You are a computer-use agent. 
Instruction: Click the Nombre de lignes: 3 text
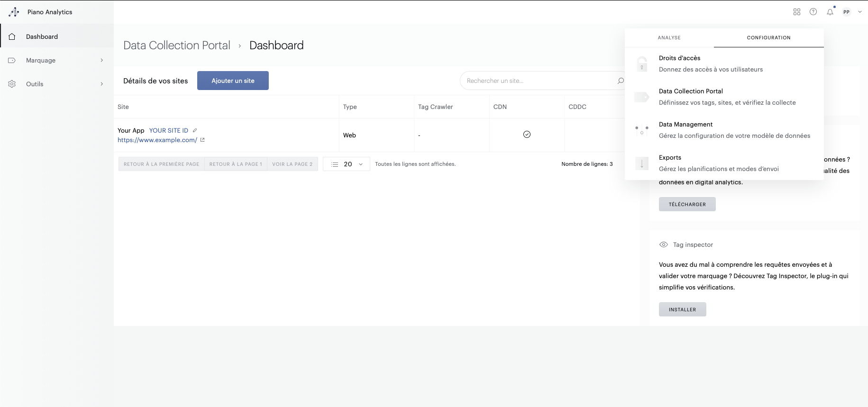(587, 164)
